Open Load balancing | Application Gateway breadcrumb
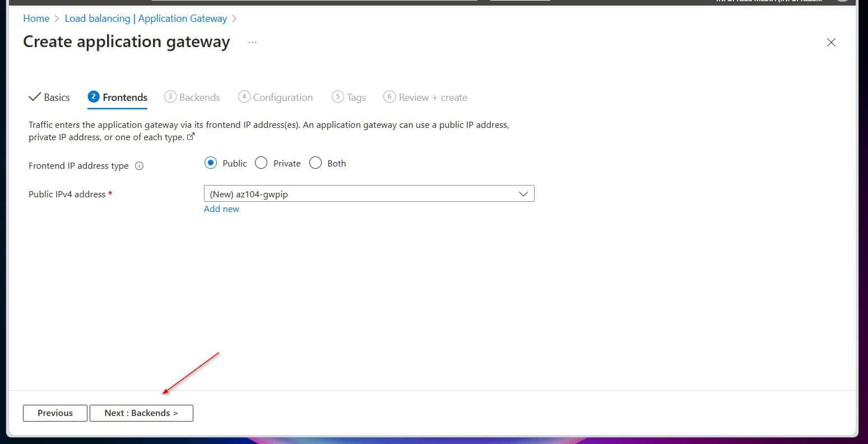The height and width of the screenshot is (444, 868). coord(146,18)
